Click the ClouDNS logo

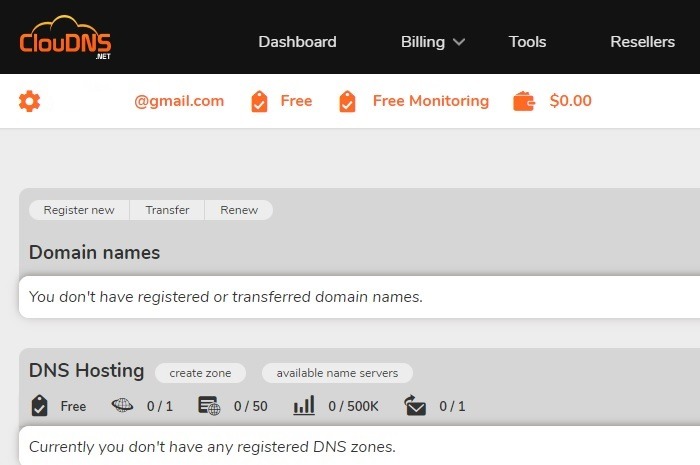65,38
